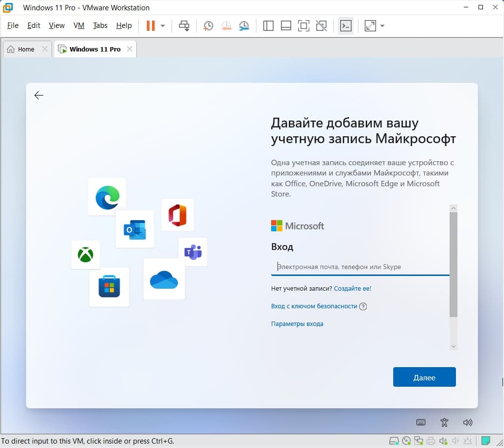The width and height of the screenshot is (504, 448).
Task: Click the sign-in pane scroll down arrow
Action: (453, 347)
